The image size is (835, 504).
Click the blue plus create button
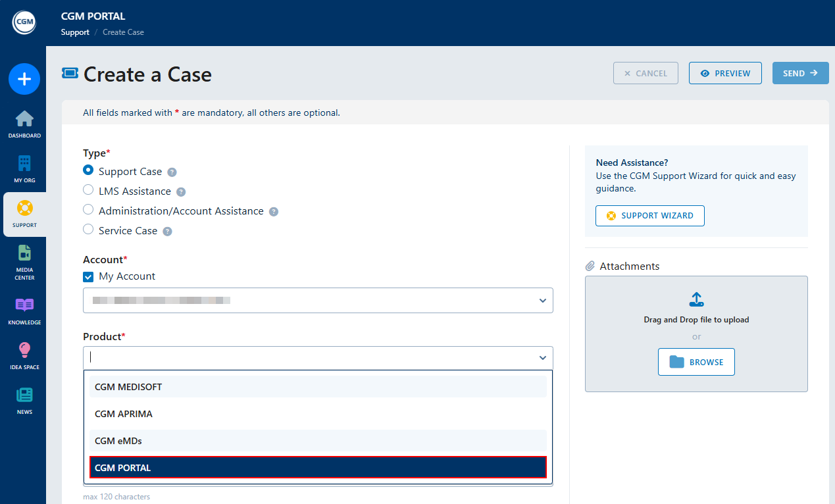point(24,80)
